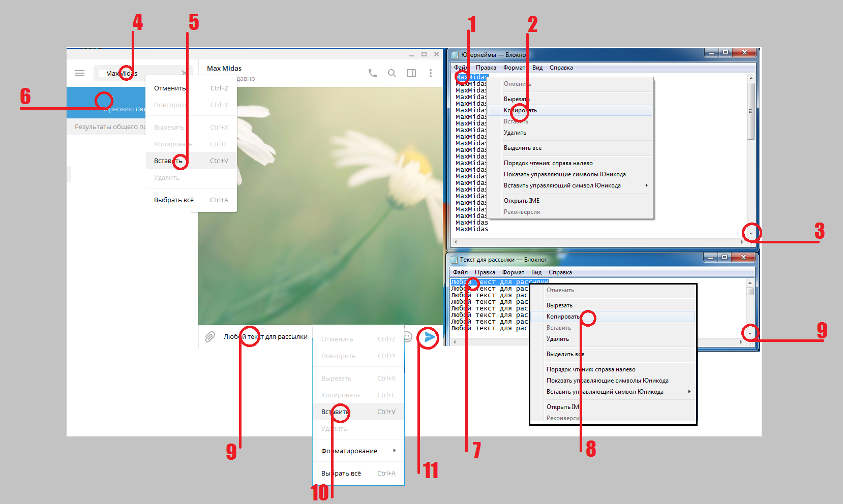Image resolution: width=843 pixels, height=504 pixels.
Task: Click the last MaxMidas line in Юзернеймы Notepad
Action: pos(472,229)
